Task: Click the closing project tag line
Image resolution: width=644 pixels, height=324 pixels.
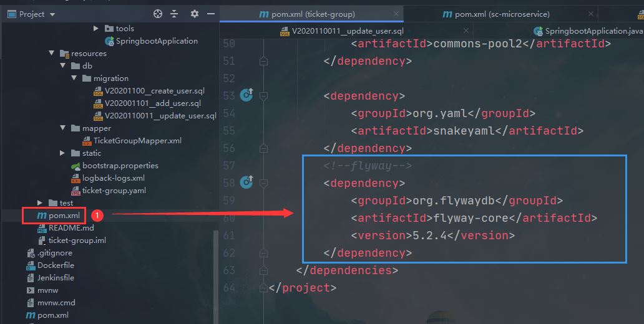Action: [x=302, y=287]
